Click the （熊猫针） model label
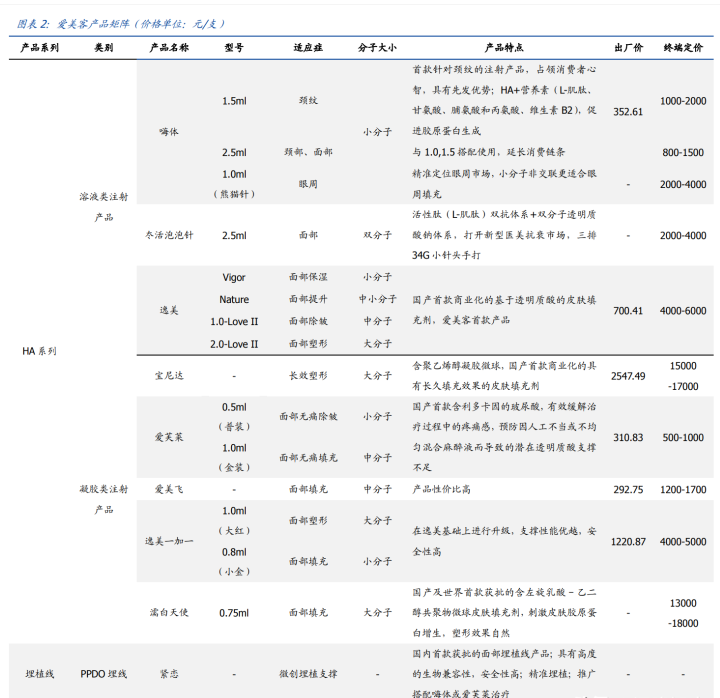The width and height of the screenshot is (720, 698). point(234,194)
